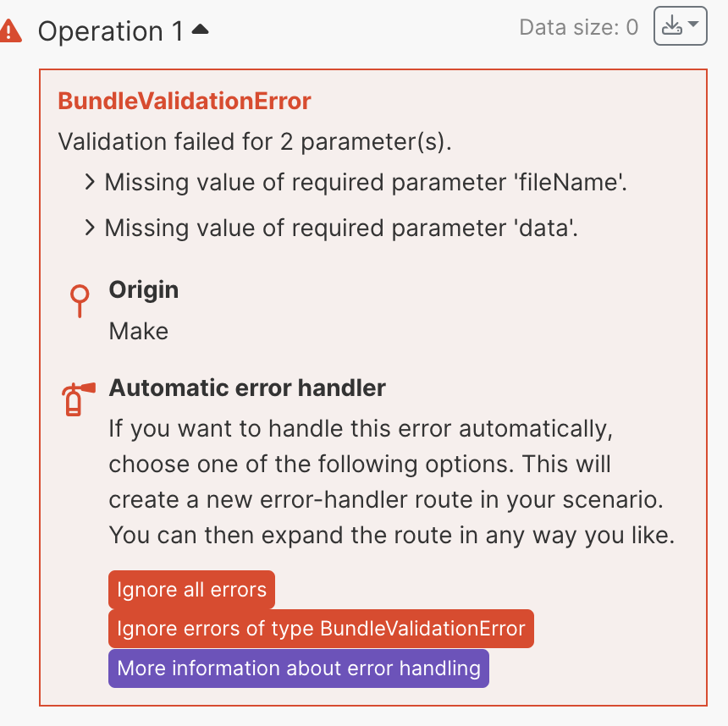Screen dimensions: 728x726
Task: Choose Ignore errors of type BundleValidationError
Action: 321,629
